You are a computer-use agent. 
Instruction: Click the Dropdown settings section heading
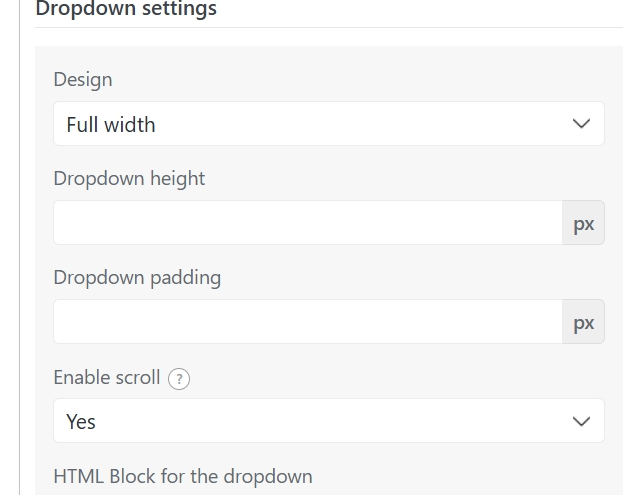(126, 9)
